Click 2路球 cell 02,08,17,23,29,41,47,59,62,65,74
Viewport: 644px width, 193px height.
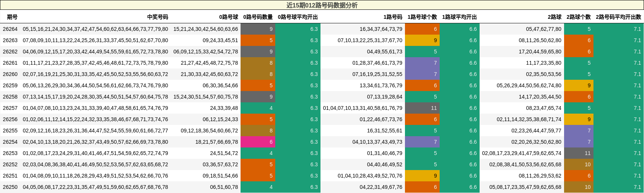[522, 153]
